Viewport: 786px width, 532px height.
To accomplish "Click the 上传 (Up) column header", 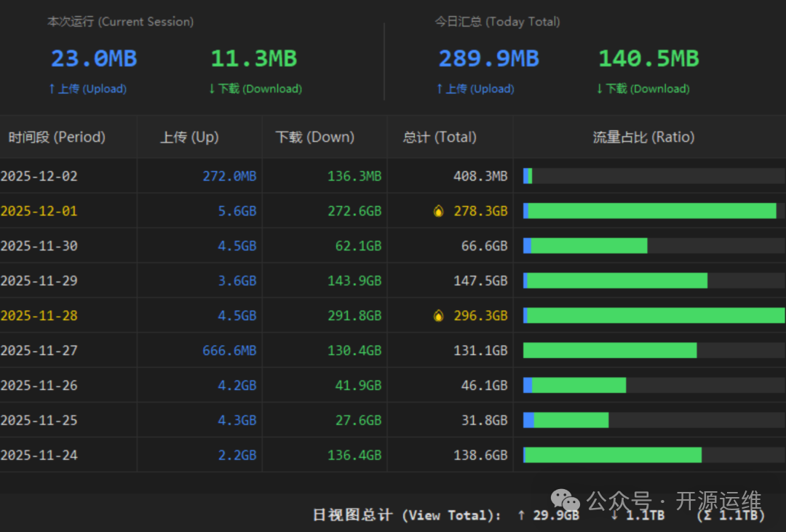I will (189, 137).
